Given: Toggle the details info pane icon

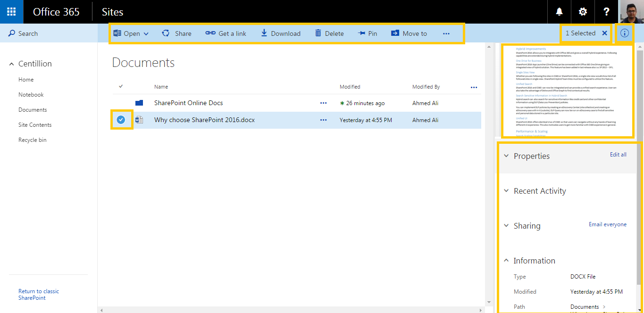Looking at the screenshot, I should pyautogui.click(x=625, y=33).
